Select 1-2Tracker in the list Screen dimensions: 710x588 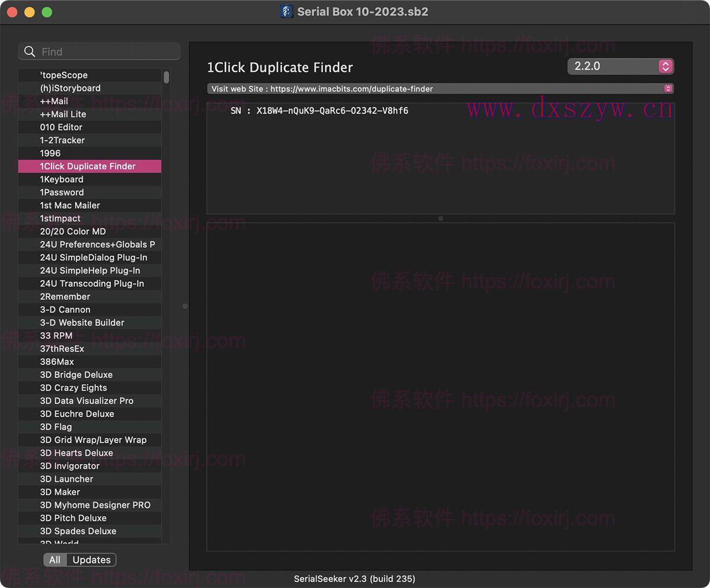click(89, 140)
